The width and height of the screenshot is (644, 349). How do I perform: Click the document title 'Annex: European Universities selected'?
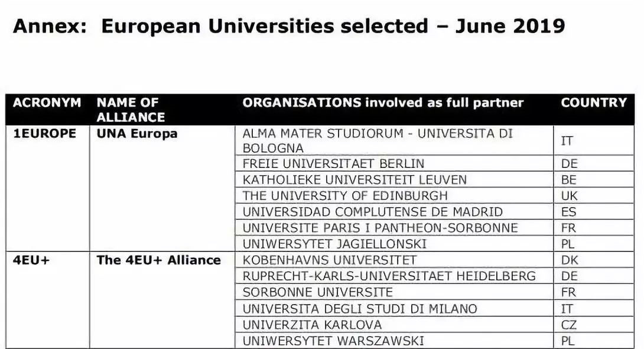coord(288,27)
